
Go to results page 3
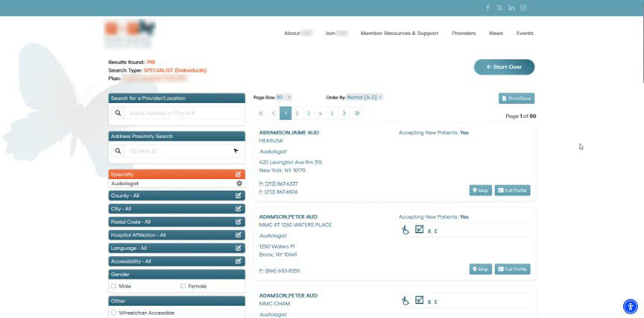(x=309, y=113)
